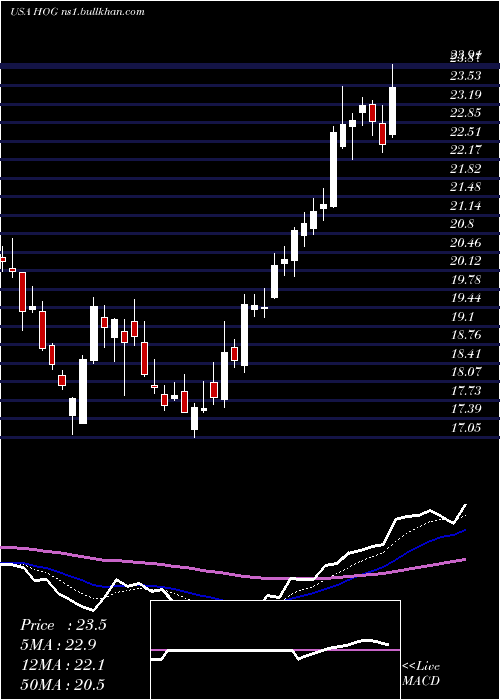The height and width of the screenshot is (700, 500).
Task: Select the 20.46 price level label
Action: [466, 243]
